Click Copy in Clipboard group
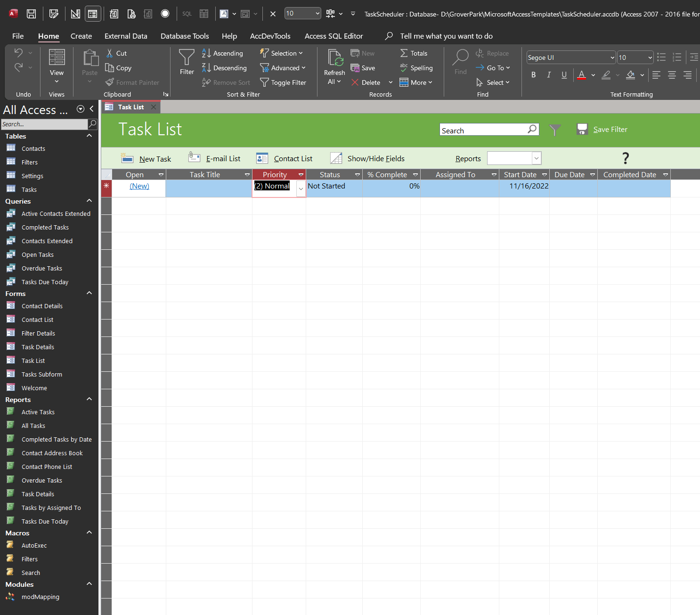This screenshot has width=700, height=615. tap(118, 68)
